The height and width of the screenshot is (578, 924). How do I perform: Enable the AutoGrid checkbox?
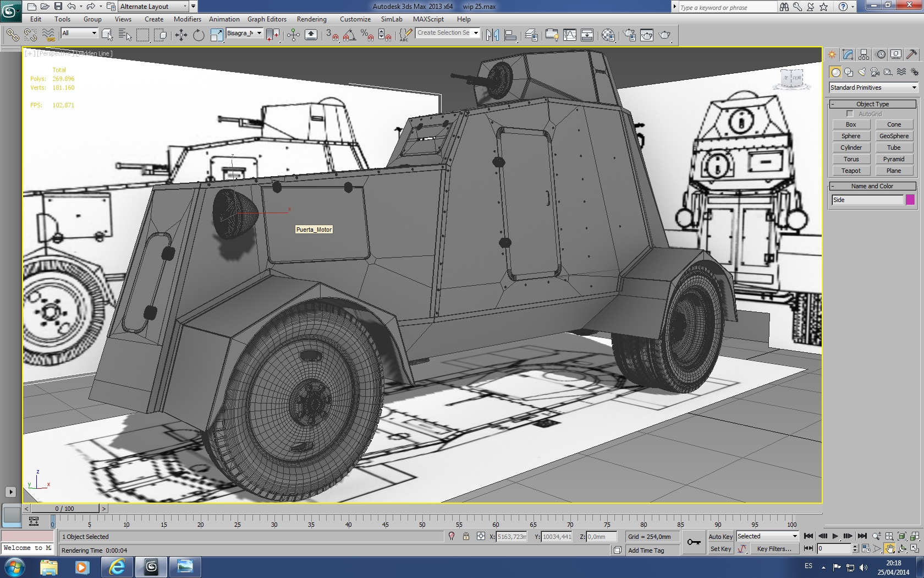[x=850, y=114]
